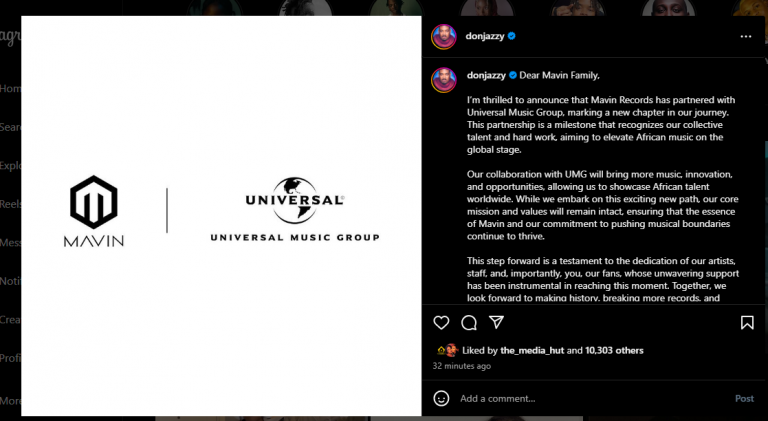Click the donjazzy avatar beside the caption
This screenshot has height=421, width=768.
pyautogui.click(x=444, y=80)
